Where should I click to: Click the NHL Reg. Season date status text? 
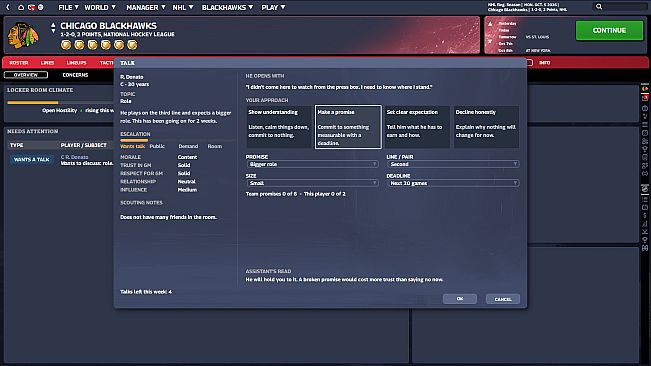[524, 5]
